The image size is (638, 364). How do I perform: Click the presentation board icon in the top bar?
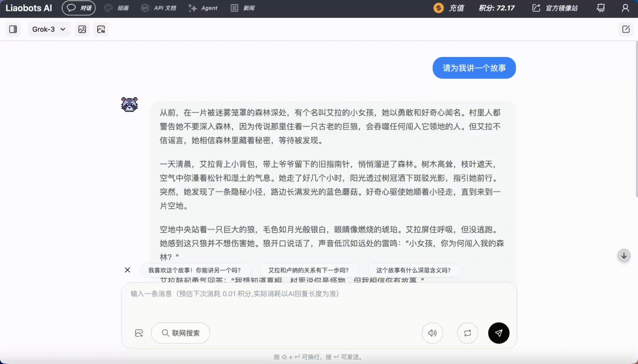pos(601,8)
